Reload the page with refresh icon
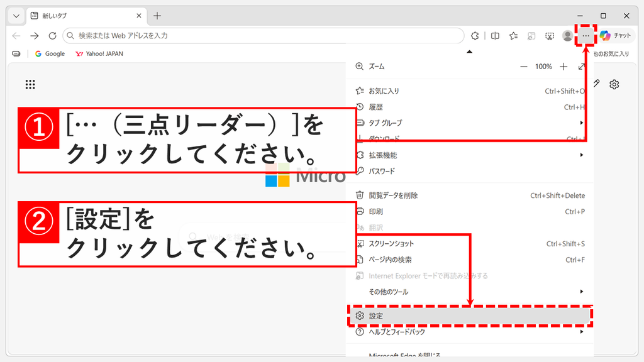The image size is (644, 362). pyautogui.click(x=52, y=36)
